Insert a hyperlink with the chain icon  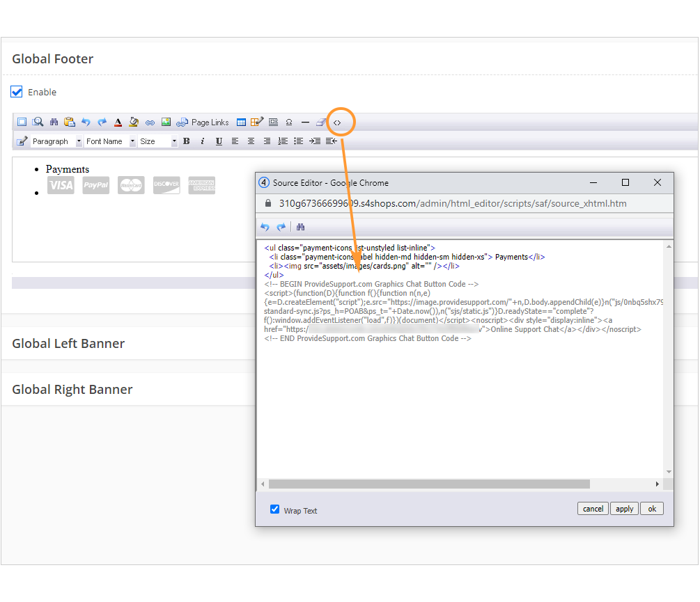(150, 122)
